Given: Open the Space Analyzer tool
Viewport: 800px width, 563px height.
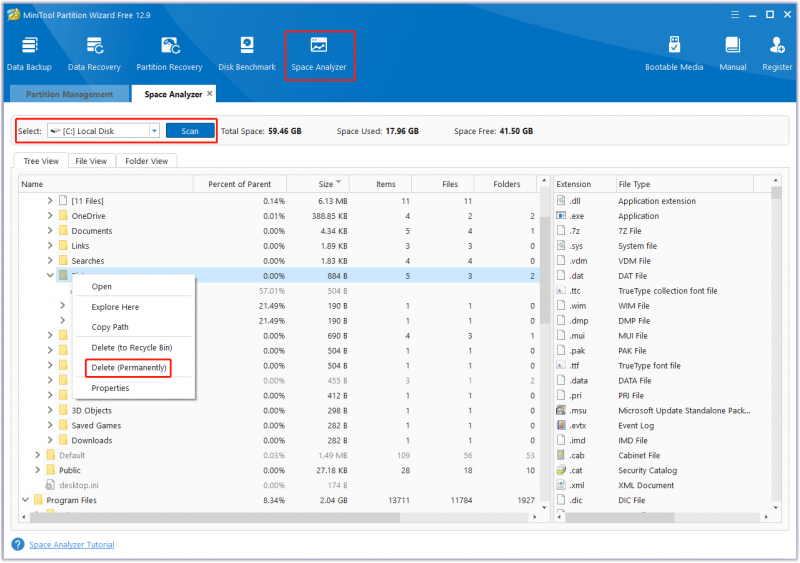Looking at the screenshot, I should 319,54.
